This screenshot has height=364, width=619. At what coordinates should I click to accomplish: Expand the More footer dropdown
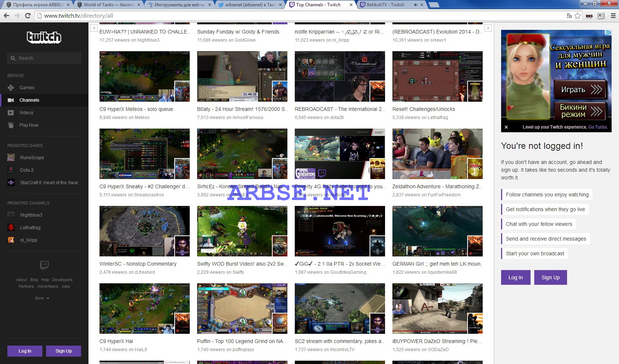pos(42,298)
